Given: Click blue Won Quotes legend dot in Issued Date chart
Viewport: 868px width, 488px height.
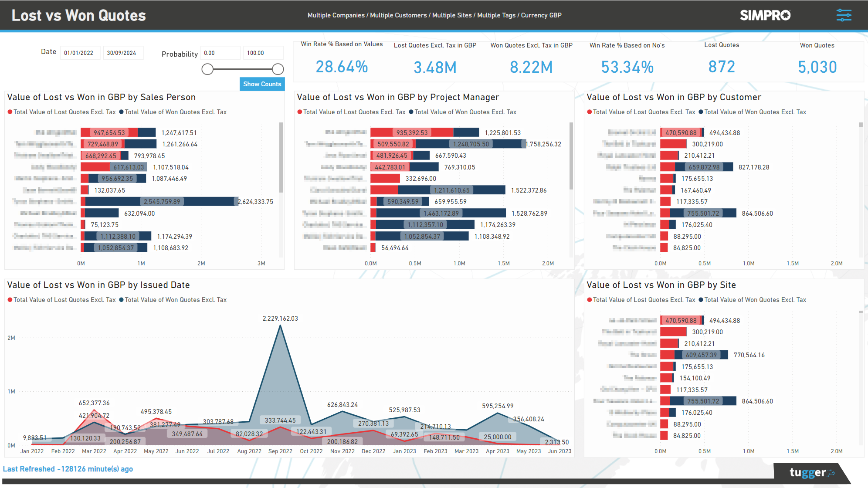Looking at the screenshot, I should coord(121,300).
